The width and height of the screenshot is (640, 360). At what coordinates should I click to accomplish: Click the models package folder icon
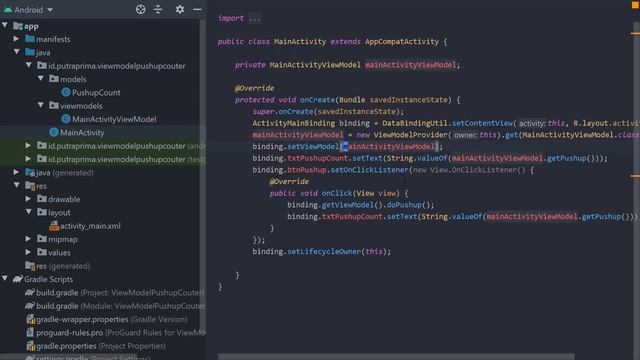tap(54, 78)
